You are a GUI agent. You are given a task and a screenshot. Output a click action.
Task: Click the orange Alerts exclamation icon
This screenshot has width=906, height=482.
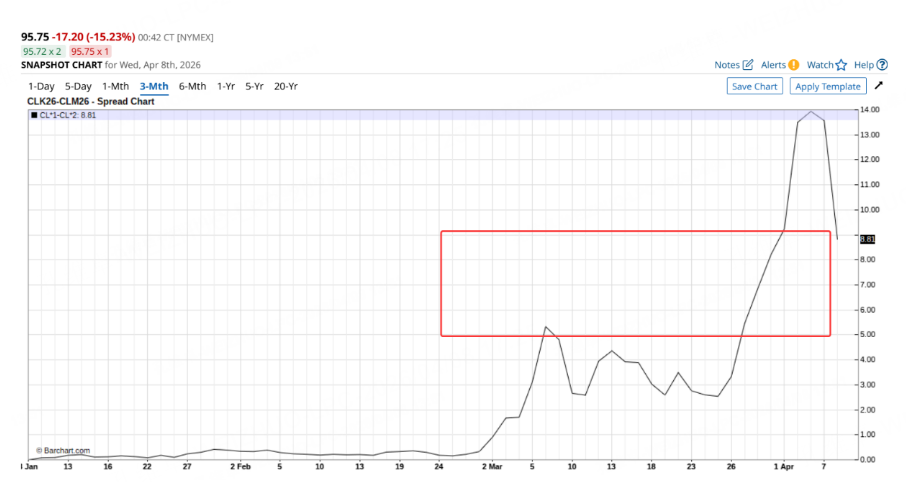(x=794, y=65)
